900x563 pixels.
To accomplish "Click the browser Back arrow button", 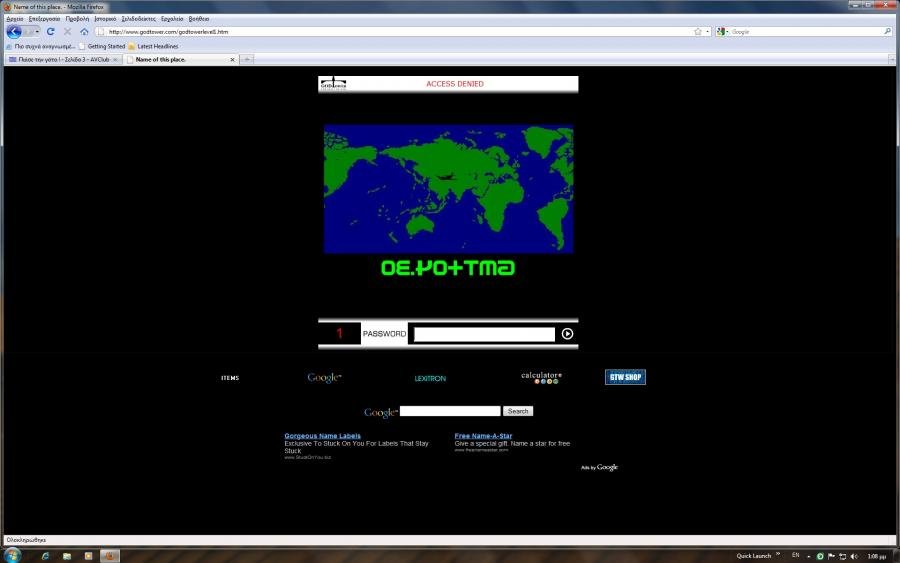I will click(13, 32).
